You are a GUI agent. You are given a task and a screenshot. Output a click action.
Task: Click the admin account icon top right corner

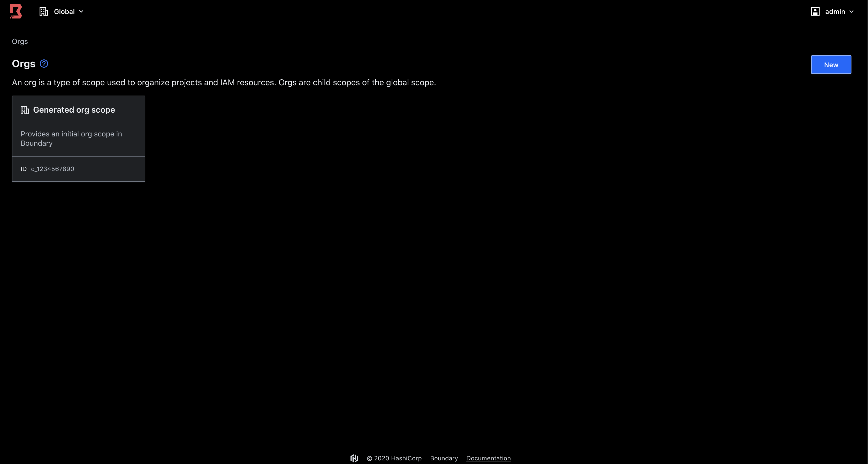[x=814, y=11]
